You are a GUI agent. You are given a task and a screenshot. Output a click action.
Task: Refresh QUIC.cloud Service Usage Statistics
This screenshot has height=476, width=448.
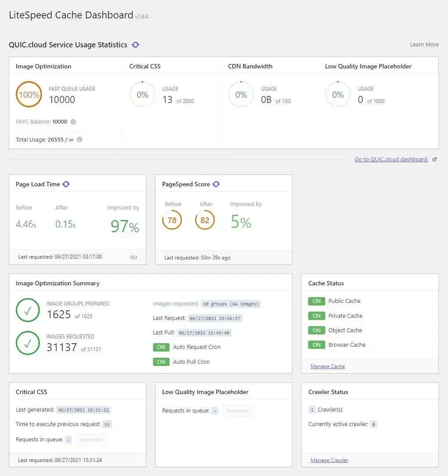(x=135, y=45)
